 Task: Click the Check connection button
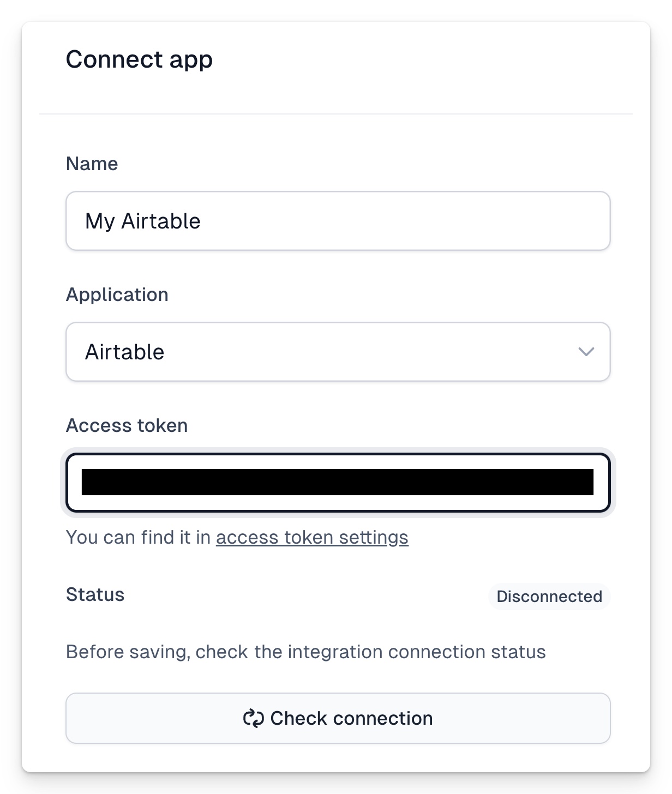point(338,718)
